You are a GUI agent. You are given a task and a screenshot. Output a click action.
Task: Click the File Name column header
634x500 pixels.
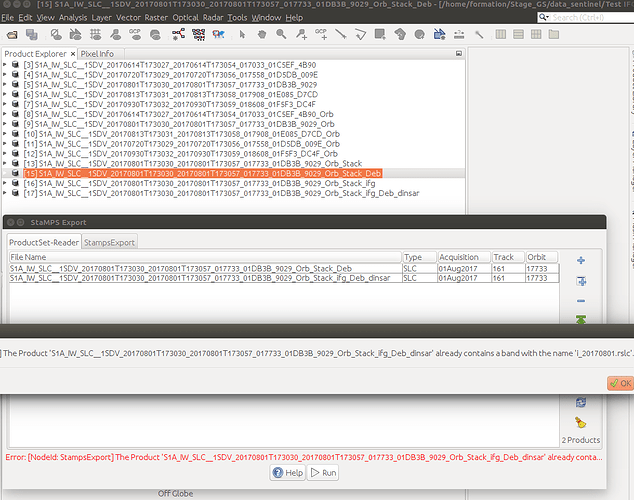(x=205, y=257)
